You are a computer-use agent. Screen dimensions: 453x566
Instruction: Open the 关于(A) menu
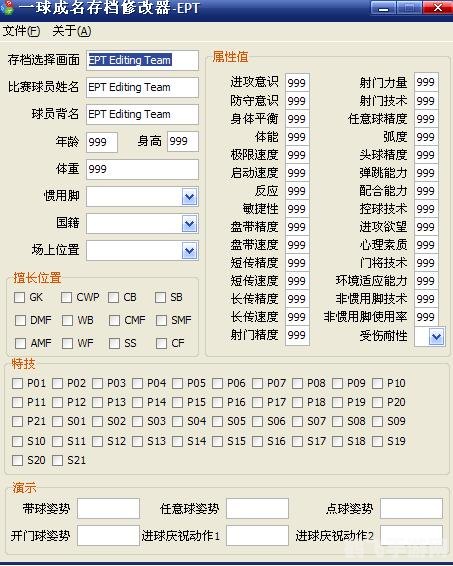(71, 31)
